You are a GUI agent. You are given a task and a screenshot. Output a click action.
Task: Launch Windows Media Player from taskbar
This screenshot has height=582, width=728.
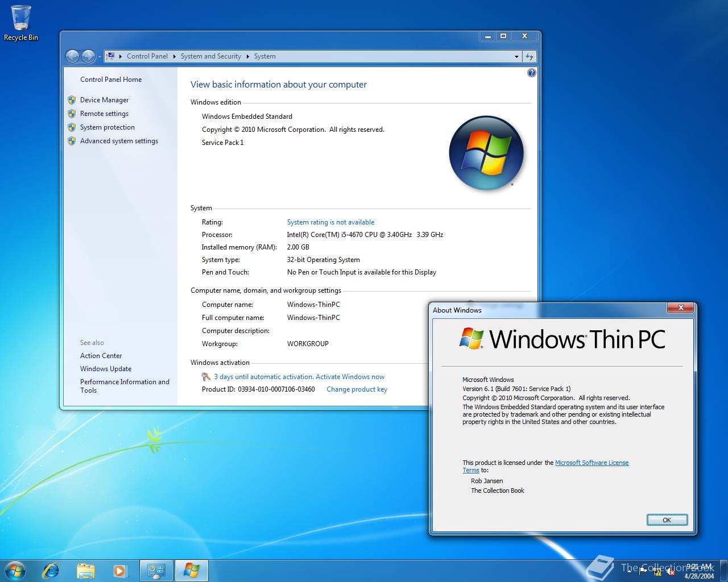point(119,571)
